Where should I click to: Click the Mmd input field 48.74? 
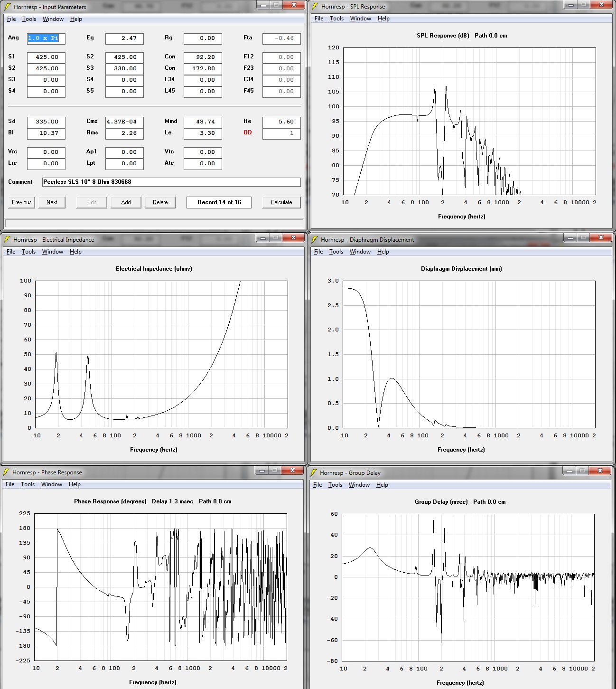pos(203,122)
